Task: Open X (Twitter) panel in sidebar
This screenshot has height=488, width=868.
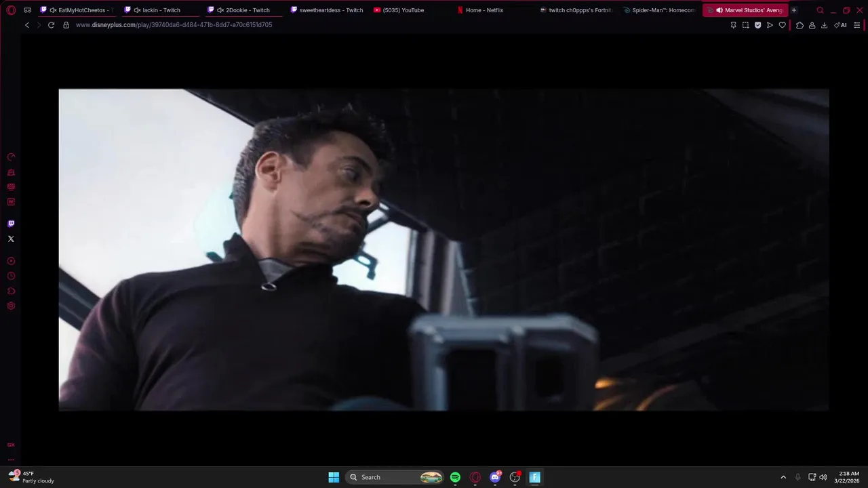Action: (x=11, y=239)
